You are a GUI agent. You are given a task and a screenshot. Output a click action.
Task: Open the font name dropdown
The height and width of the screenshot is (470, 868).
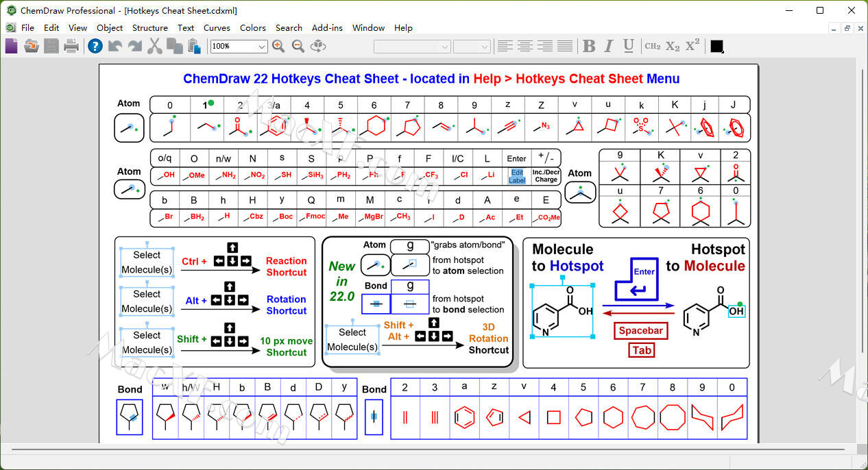coord(444,47)
